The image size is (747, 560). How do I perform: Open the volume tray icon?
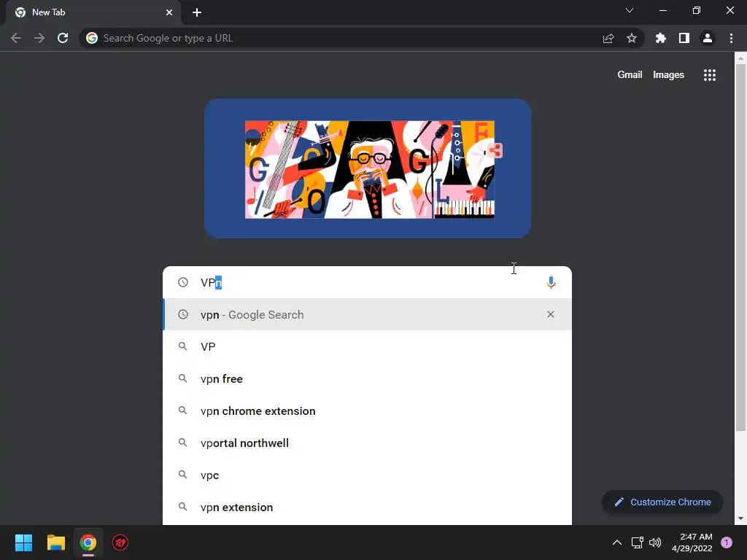pos(655,542)
